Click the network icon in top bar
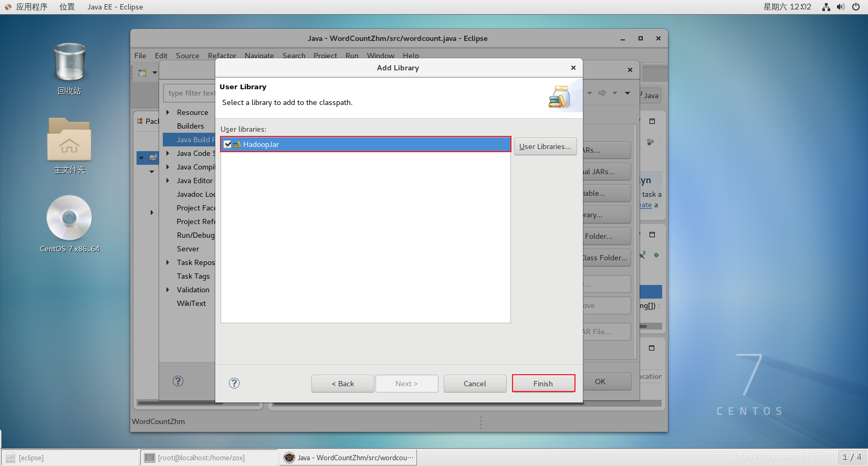The image size is (868, 466). 826,7
